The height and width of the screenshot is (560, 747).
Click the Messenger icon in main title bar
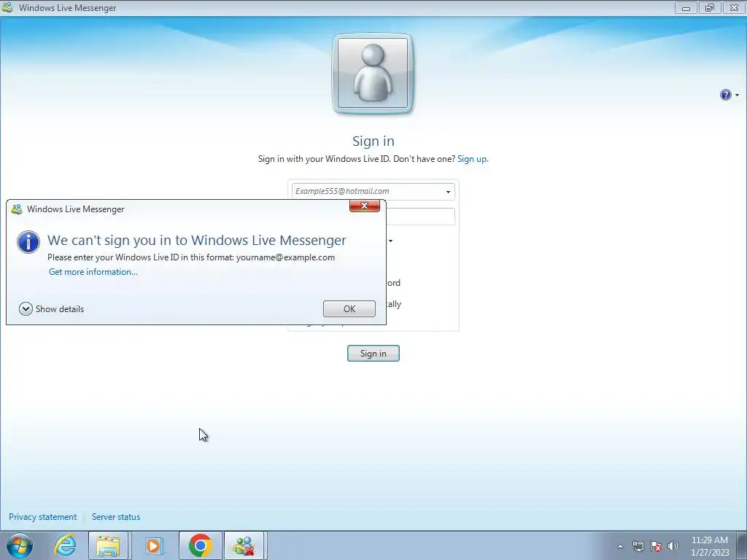coord(7,7)
